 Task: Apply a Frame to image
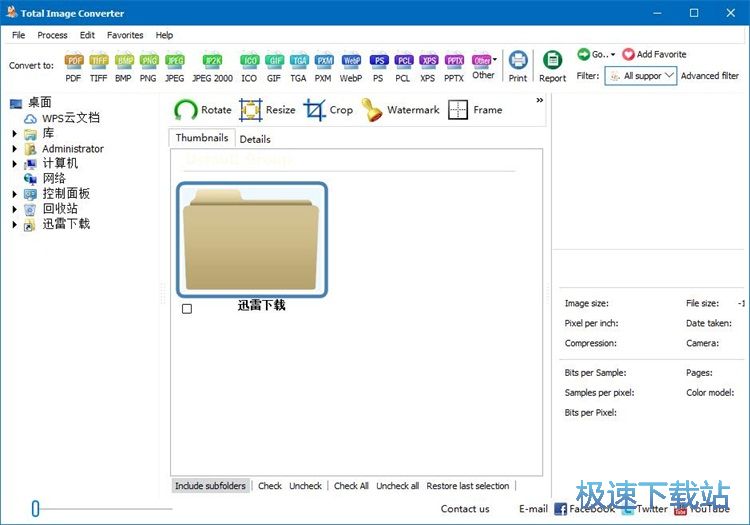coord(475,110)
